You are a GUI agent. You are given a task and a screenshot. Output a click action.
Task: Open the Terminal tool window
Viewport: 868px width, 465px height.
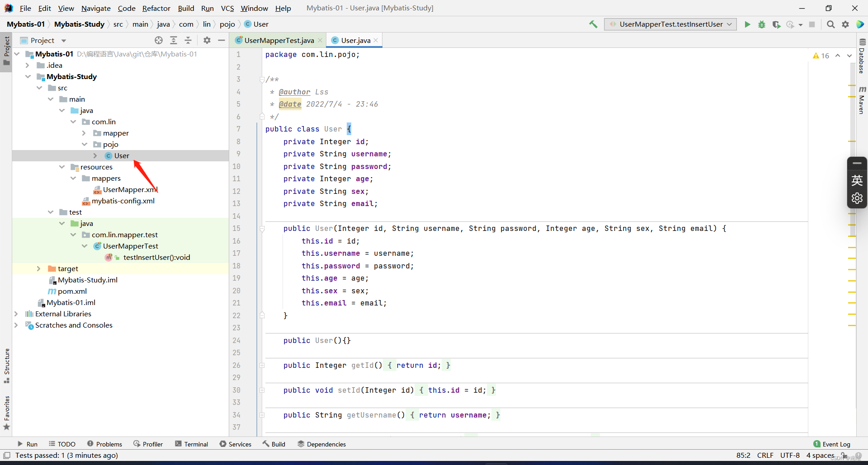pyautogui.click(x=192, y=444)
